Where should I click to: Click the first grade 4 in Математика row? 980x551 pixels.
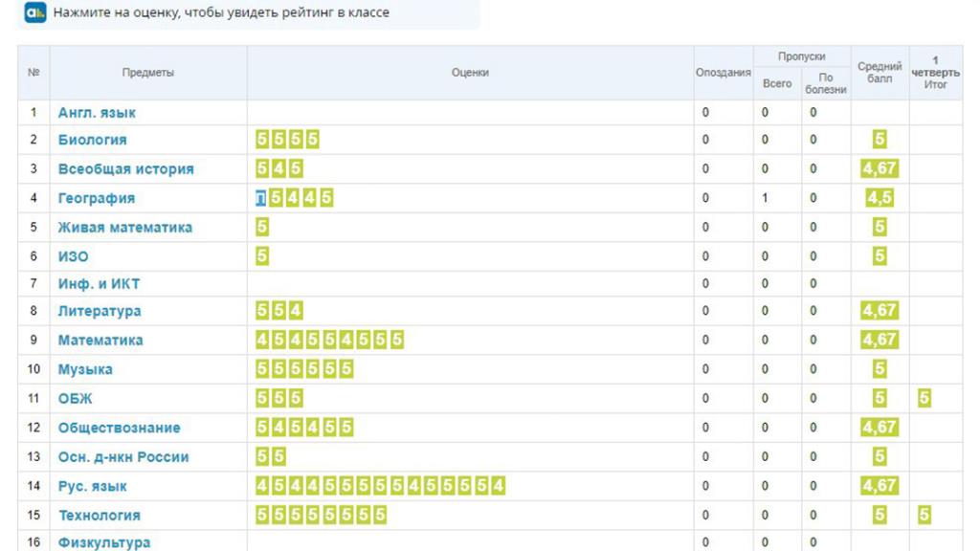(262, 340)
